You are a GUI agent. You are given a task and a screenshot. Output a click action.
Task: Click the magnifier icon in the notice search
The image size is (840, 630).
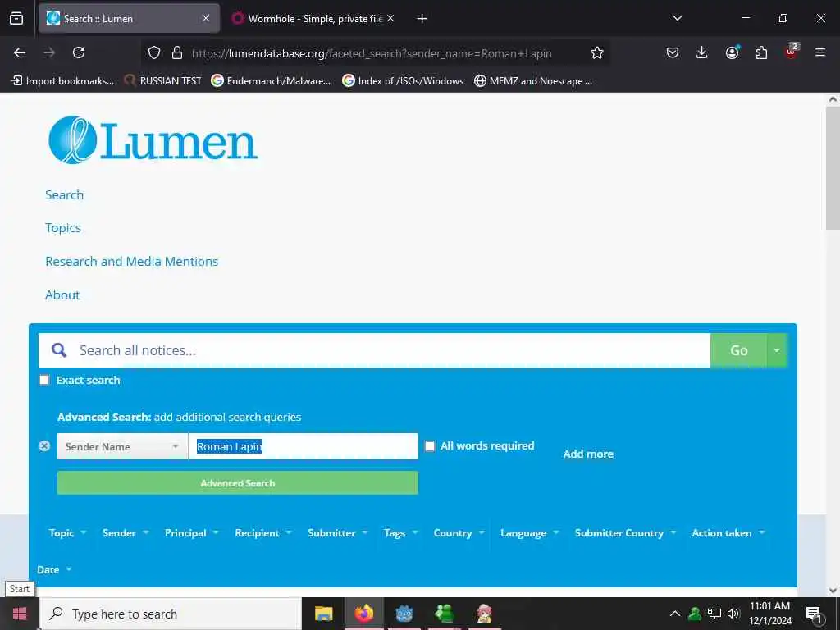point(59,350)
